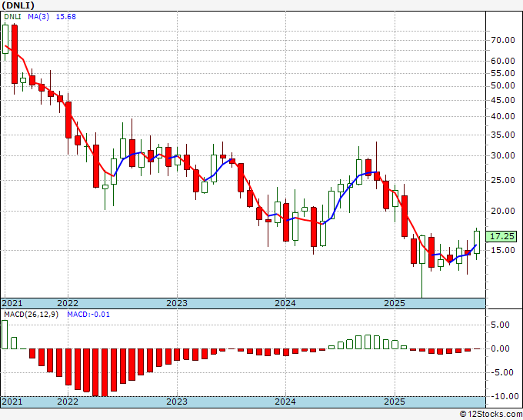Image resolution: width=523 pixels, height=420 pixels.
Task: Click the green 17.25 current price tag
Action: tap(501, 236)
